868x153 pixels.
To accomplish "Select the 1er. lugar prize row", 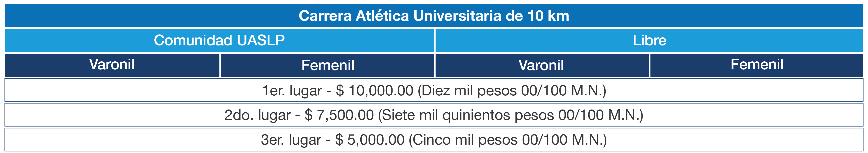I will 434,90.
